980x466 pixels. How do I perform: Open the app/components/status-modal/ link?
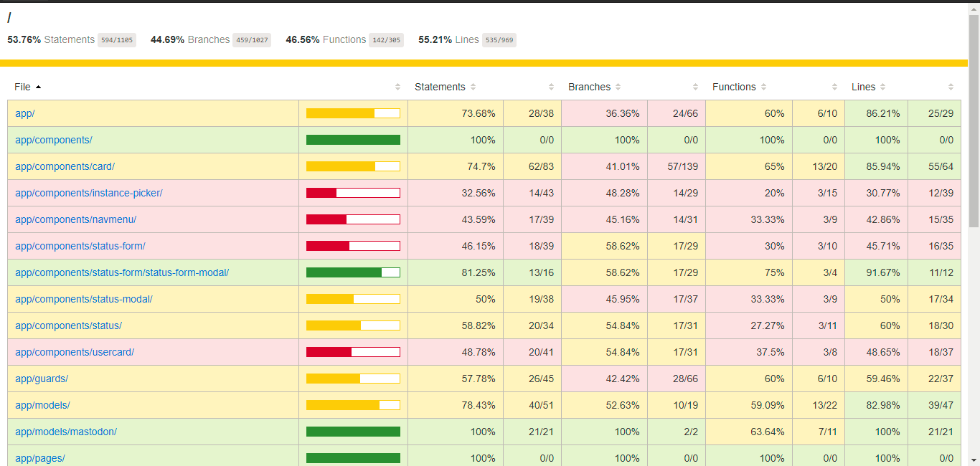[x=83, y=299]
